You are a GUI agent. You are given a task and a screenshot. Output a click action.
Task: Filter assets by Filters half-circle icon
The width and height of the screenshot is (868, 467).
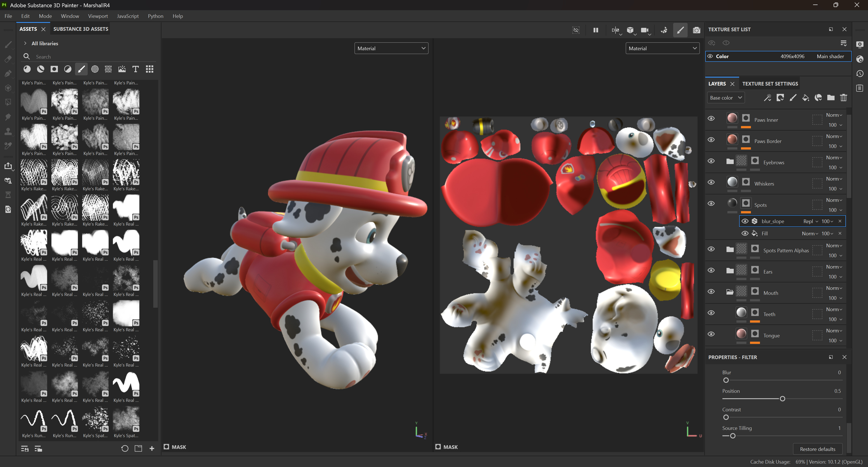point(68,69)
